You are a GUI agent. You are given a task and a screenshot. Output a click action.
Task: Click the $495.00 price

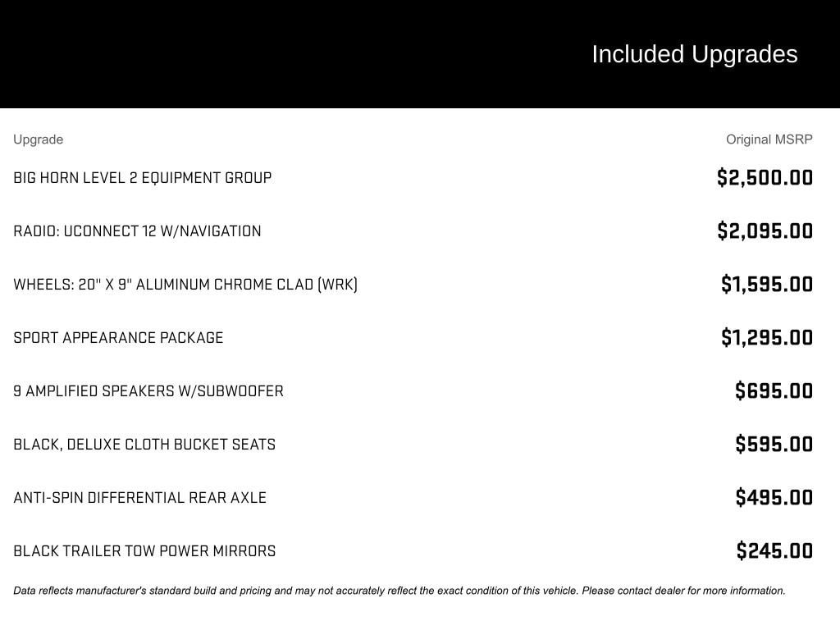click(774, 498)
